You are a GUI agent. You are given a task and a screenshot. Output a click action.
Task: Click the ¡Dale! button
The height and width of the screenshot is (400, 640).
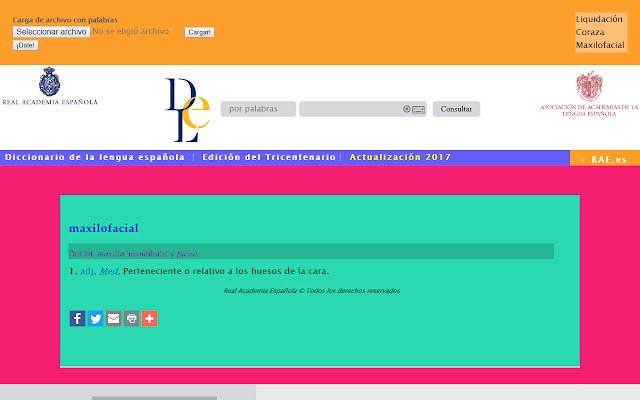[x=25, y=45]
